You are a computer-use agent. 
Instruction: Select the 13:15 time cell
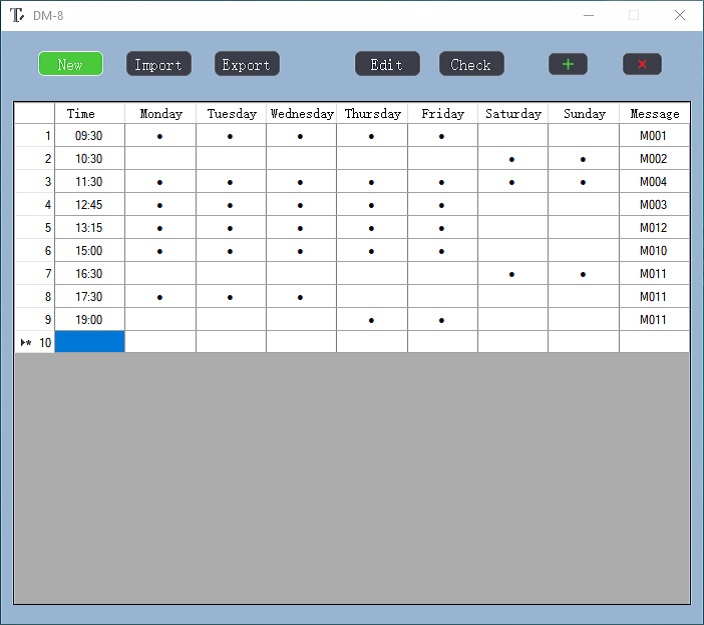(89, 228)
